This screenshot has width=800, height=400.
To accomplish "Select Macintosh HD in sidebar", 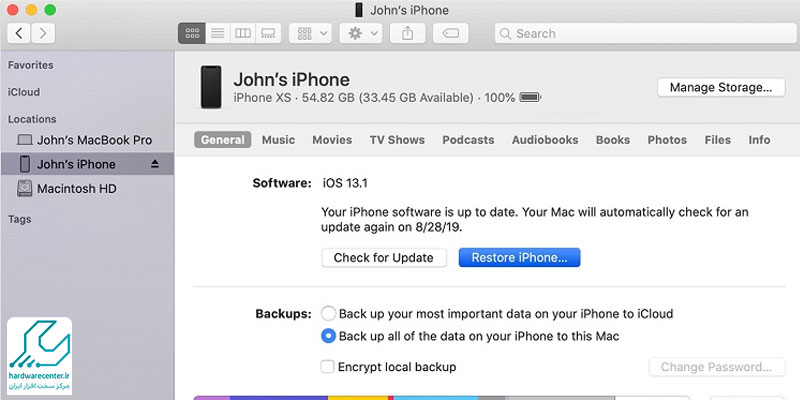I will 87,189.
